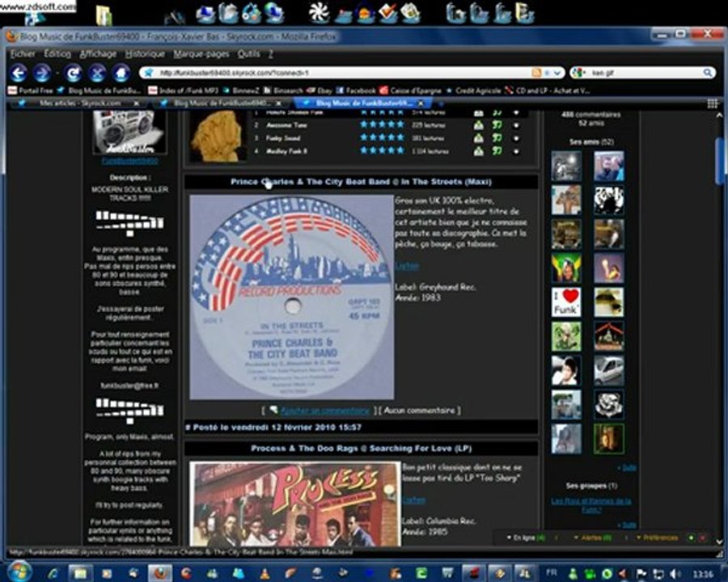Screen dimensions: 728x582
Task: Open the history dropdown next to the Forward arrow
Action: coord(57,74)
